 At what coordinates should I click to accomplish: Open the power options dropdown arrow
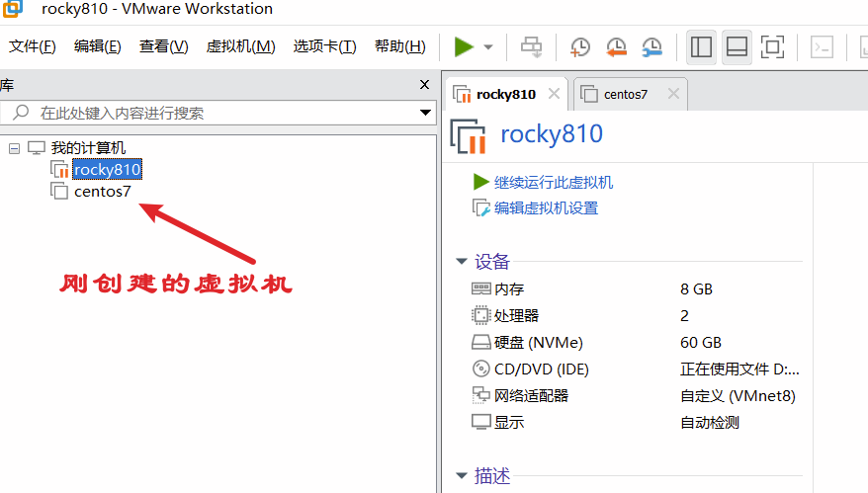(x=488, y=47)
